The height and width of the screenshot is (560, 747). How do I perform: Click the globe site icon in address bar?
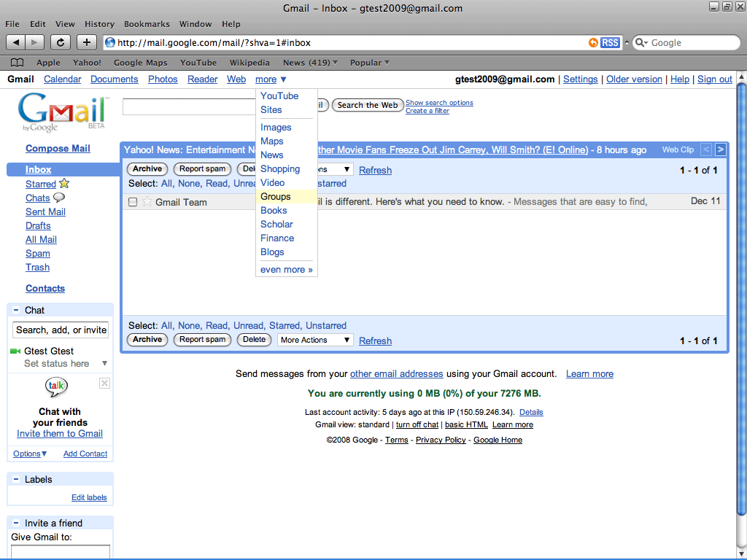point(110,42)
